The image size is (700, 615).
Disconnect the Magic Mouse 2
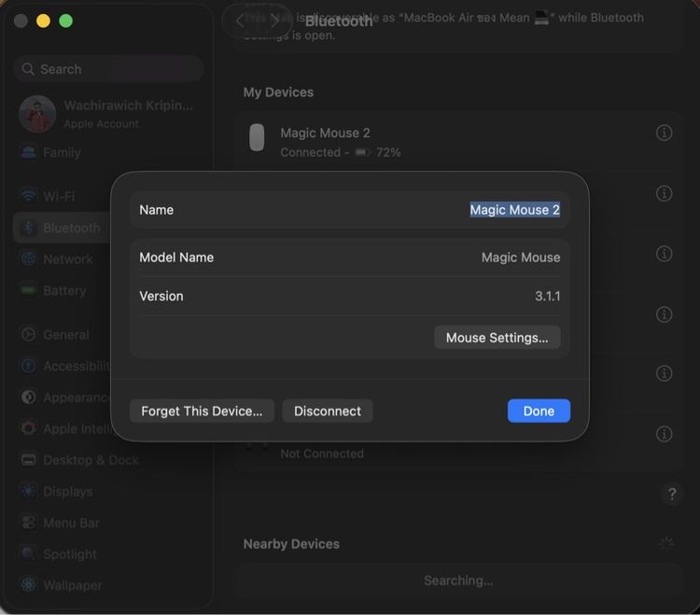tap(328, 411)
